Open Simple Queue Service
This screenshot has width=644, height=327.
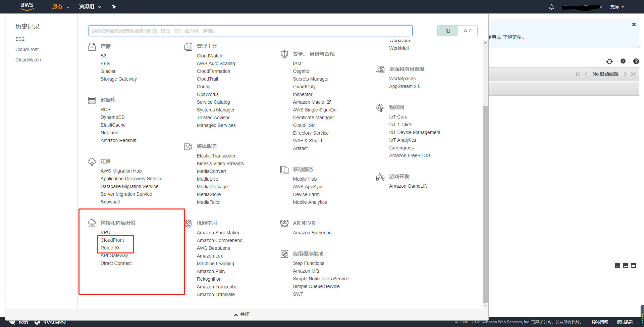point(316,286)
